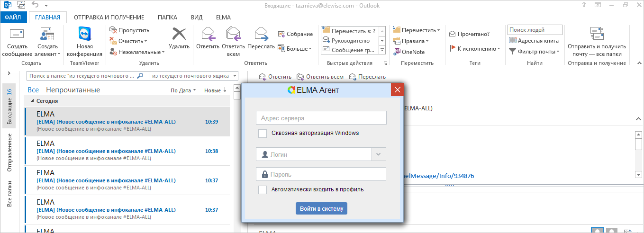Open the Отправленные folder

(x=9, y=152)
